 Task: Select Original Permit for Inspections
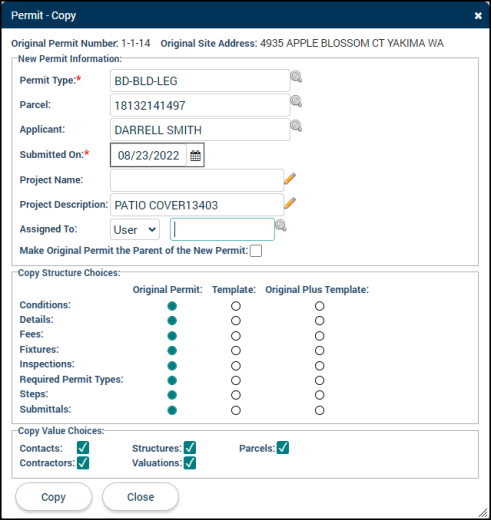pos(172,366)
